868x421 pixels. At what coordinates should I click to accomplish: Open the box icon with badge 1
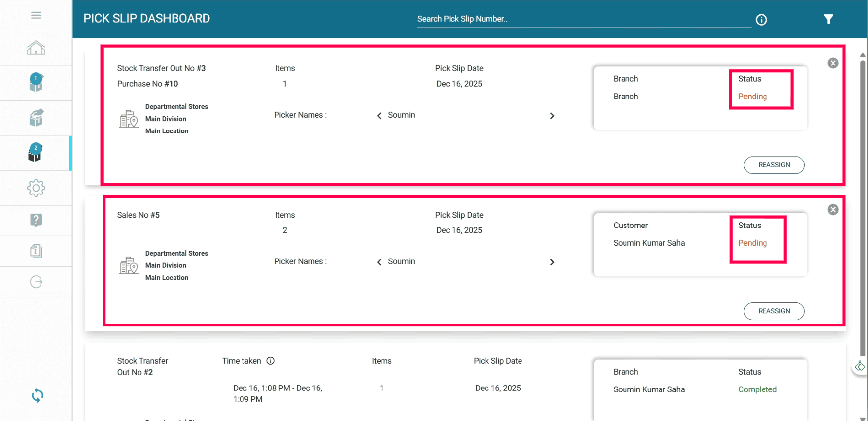36,82
